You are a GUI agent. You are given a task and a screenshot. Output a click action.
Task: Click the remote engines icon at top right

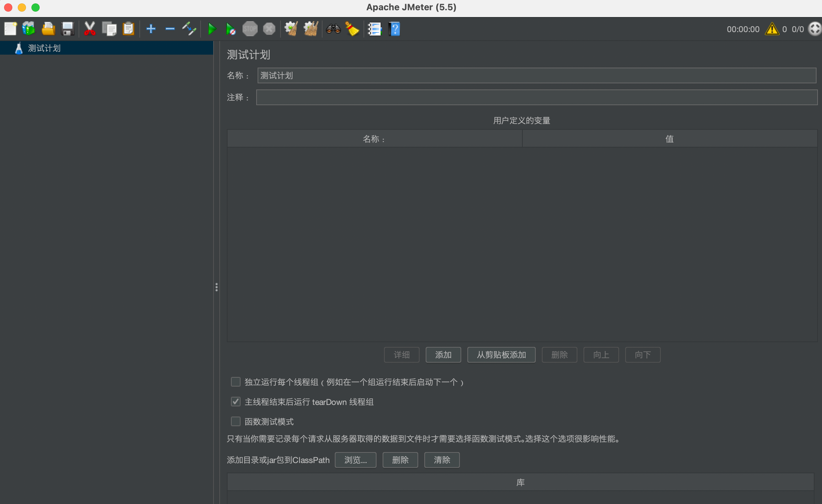tap(815, 29)
